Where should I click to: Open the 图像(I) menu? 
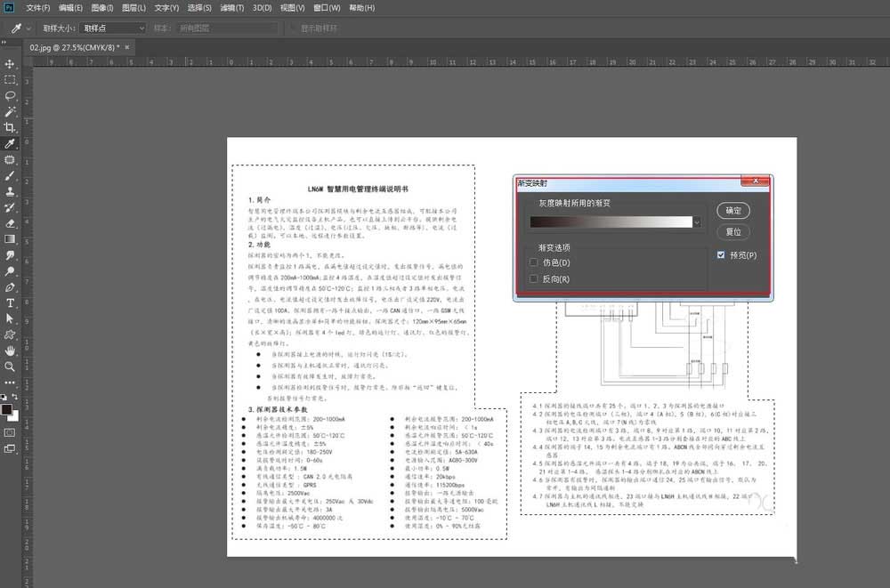(102, 7)
